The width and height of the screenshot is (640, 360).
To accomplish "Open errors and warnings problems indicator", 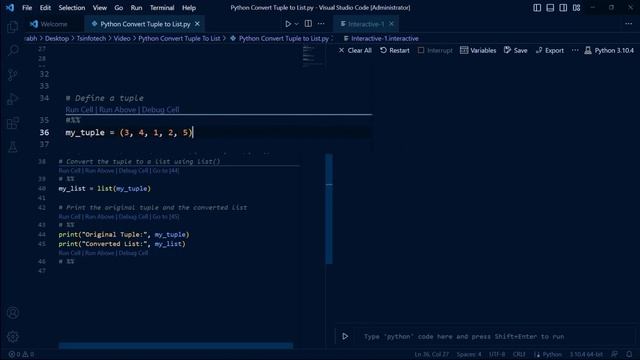I will 21,354.
